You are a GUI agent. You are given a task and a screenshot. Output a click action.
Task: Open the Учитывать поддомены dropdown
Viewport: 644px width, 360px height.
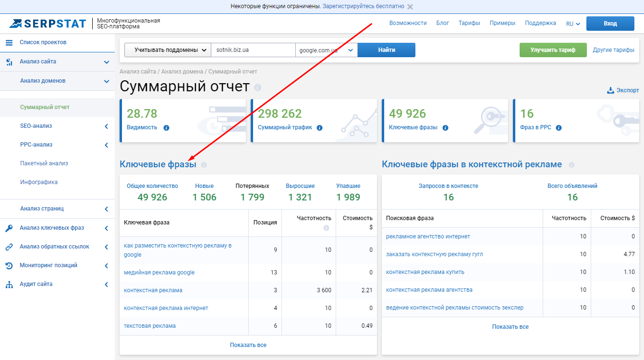click(168, 50)
